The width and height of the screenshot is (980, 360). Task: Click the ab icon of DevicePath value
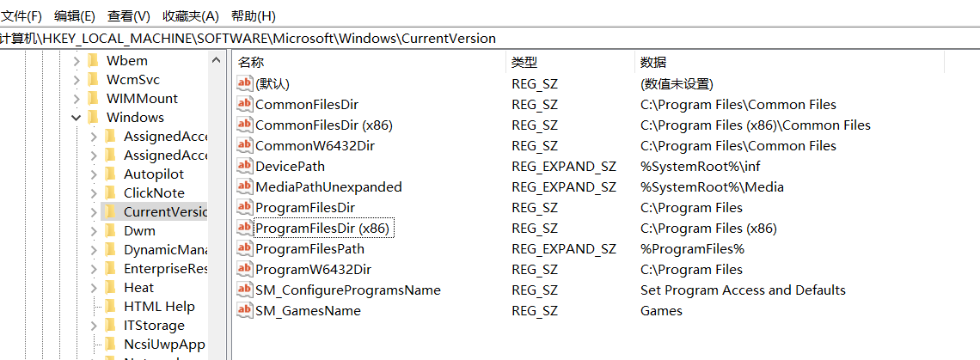point(245,166)
